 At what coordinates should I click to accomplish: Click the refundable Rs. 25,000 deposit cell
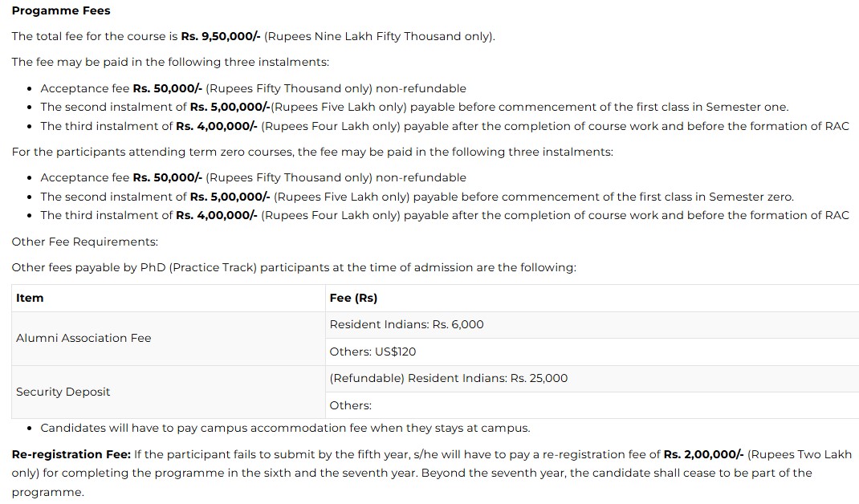tap(448, 378)
